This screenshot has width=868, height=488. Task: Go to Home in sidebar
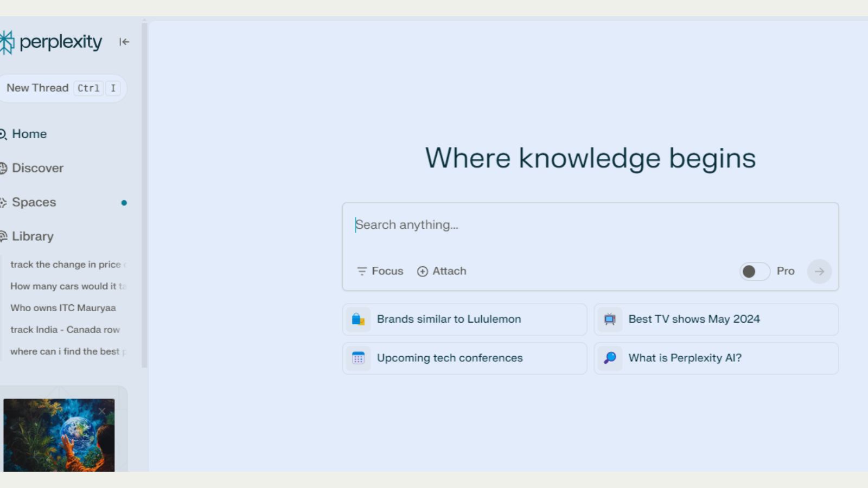29,134
